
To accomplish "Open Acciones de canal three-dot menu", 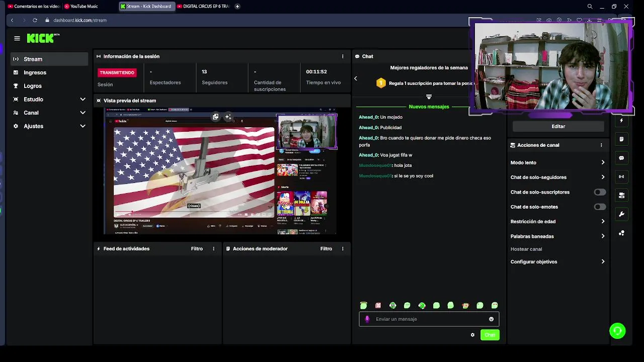I will [601, 145].
